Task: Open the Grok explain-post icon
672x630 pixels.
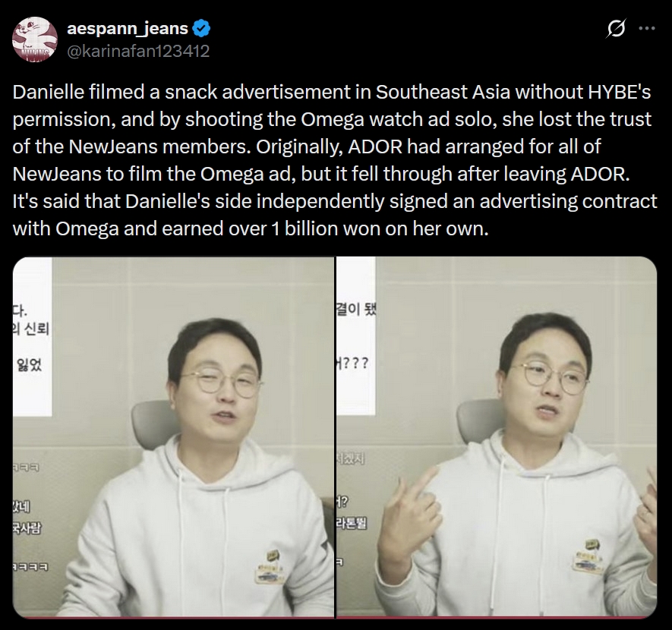Action: (x=617, y=28)
